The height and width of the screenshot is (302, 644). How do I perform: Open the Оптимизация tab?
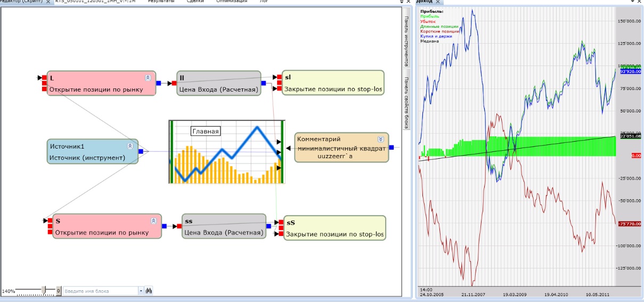(232, 2)
